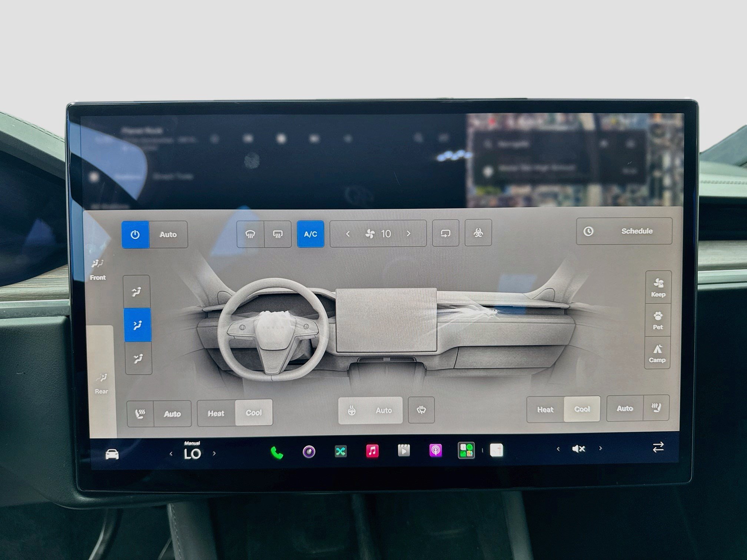Tap the fan speed 10 indicator

(x=378, y=234)
